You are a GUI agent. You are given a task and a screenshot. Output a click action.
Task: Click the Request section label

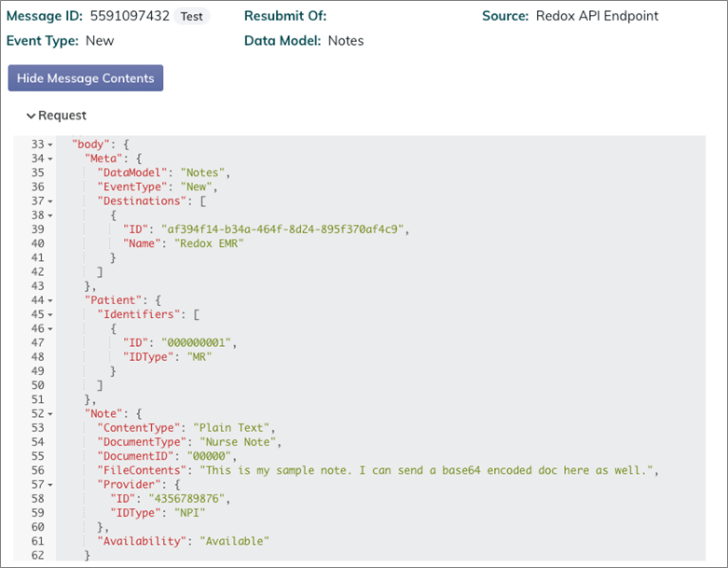tap(62, 115)
